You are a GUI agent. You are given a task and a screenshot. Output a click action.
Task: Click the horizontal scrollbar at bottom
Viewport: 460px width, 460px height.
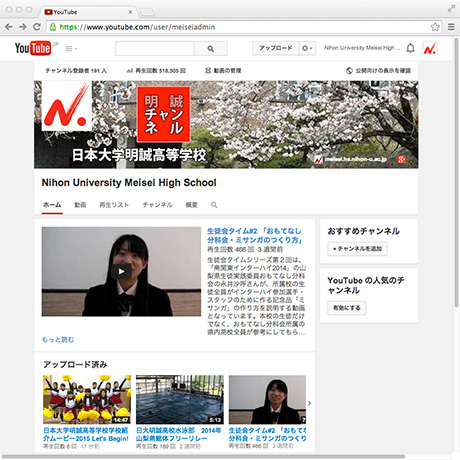(203, 456)
